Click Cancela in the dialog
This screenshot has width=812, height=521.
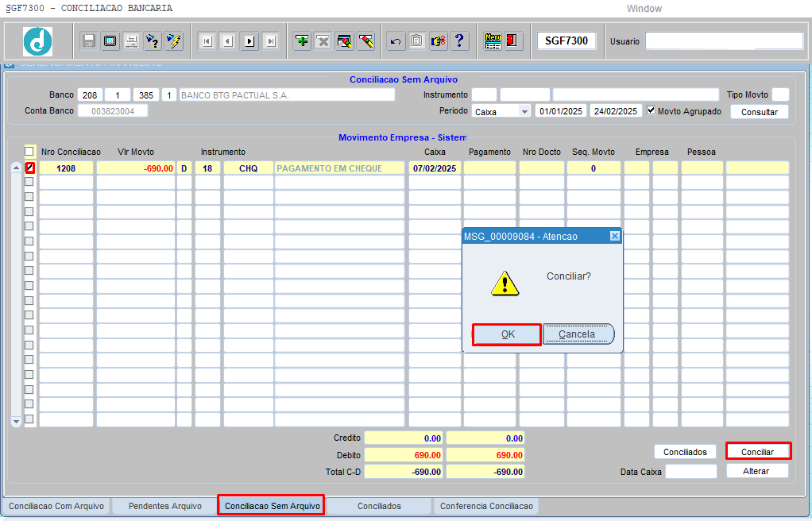[577, 334]
